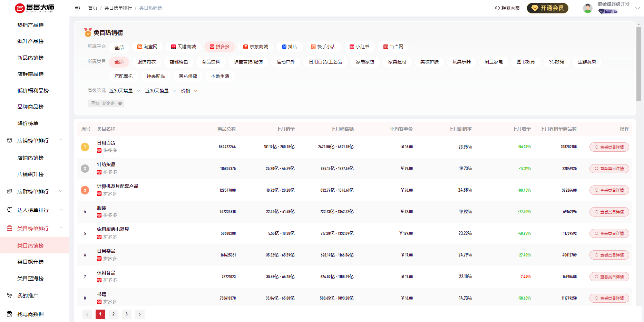The height and width of the screenshot is (322, 644).
Task: Select the 天猫商城 platform filter
Action: [x=184, y=47]
